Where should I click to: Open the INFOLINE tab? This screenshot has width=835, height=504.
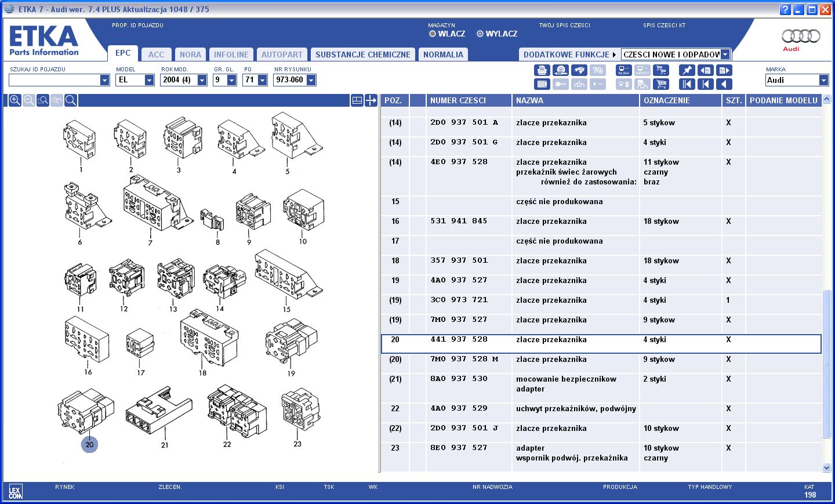(231, 55)
